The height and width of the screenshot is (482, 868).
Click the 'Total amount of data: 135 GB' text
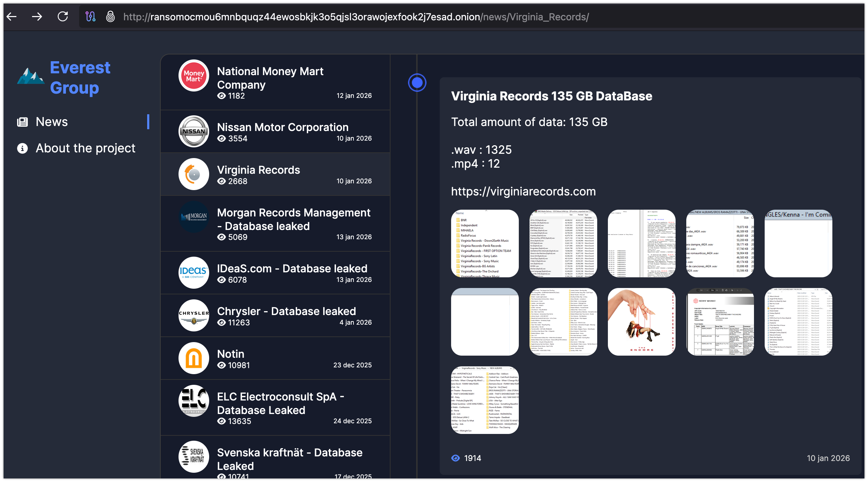[529, 122]
